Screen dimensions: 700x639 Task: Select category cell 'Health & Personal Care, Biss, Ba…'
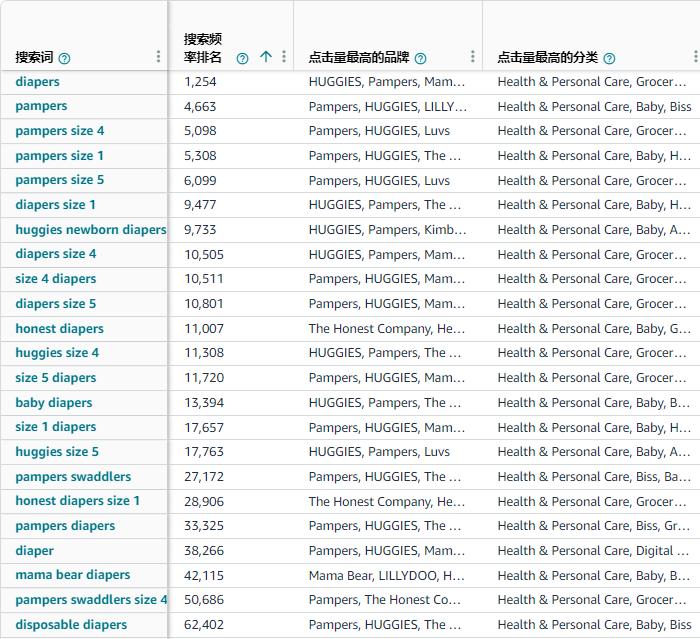click(594, 477)
